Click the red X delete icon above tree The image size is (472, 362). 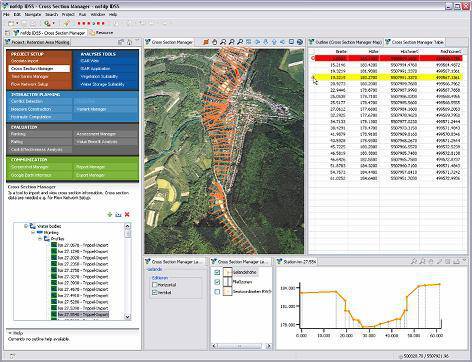pyautogui.click(x=127, y=215)
